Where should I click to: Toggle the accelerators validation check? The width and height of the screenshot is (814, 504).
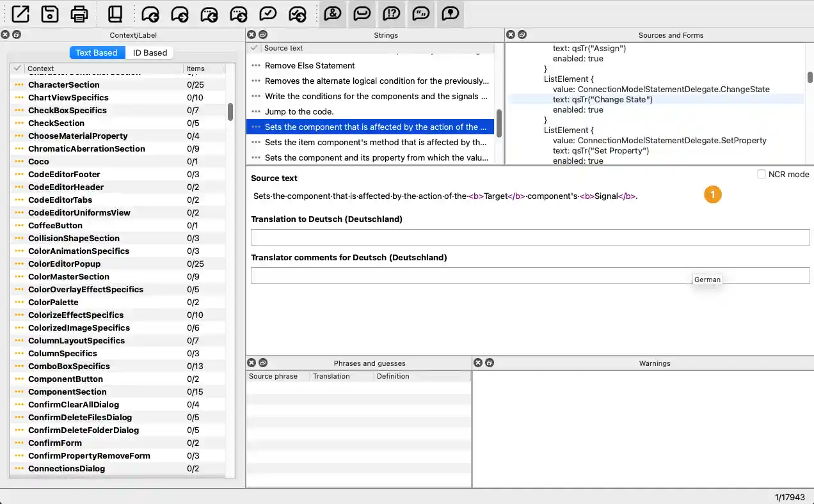pyautogui.click(x=333, y=13)
